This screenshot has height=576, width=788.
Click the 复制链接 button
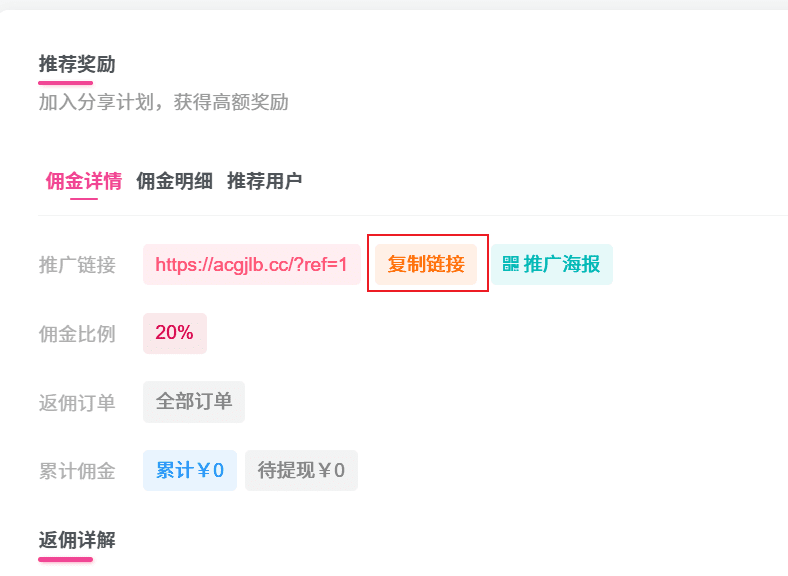point(426,264)
